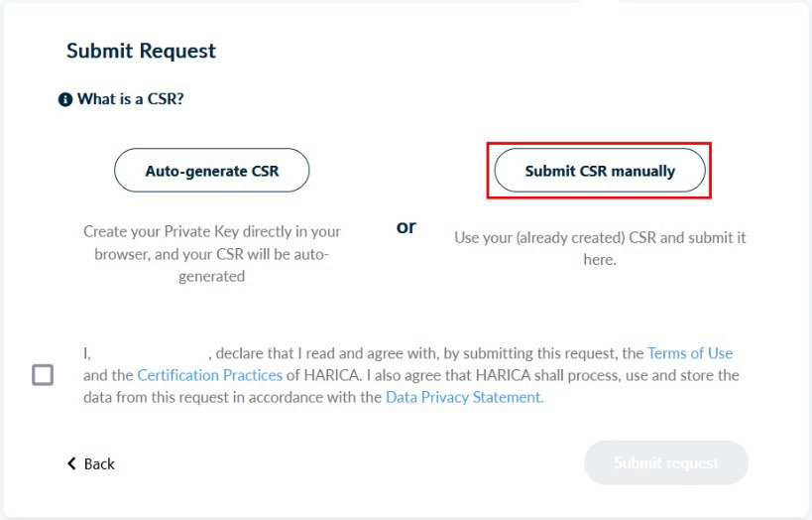Viewport: 812px width, 520px height.
Task: Open the Certification Practices link
Action: pyautogui.click(x=209, y=375)
